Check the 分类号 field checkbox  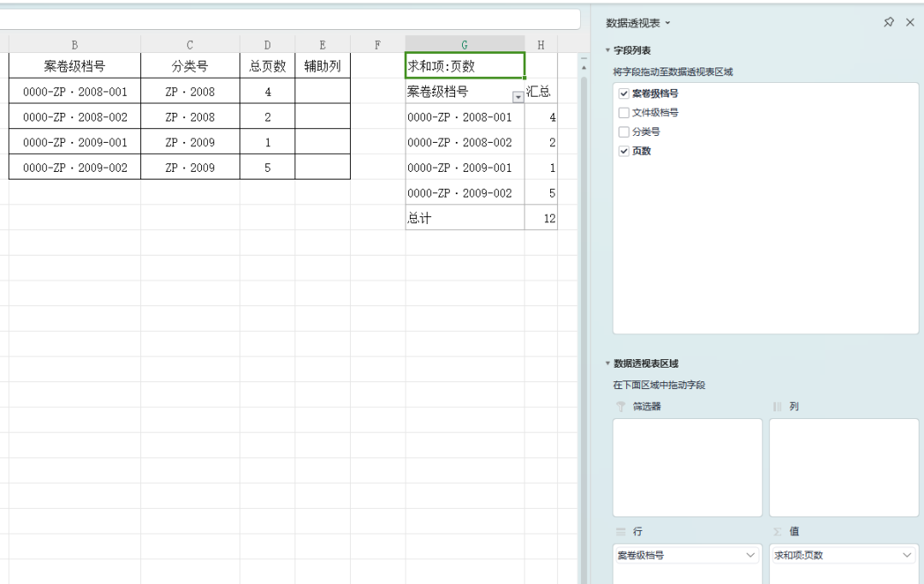click(624, 132)
